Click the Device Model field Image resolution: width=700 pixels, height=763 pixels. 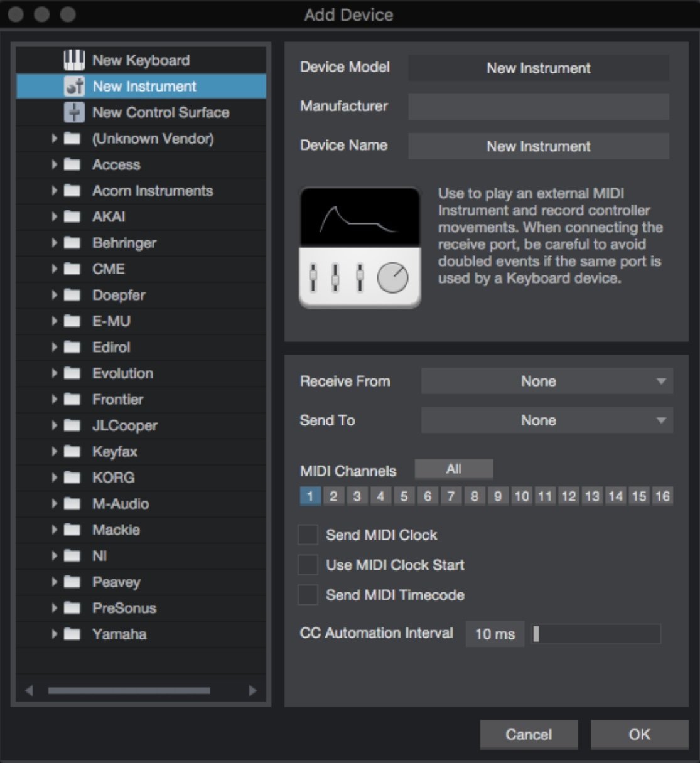click(x=539, y=68)
